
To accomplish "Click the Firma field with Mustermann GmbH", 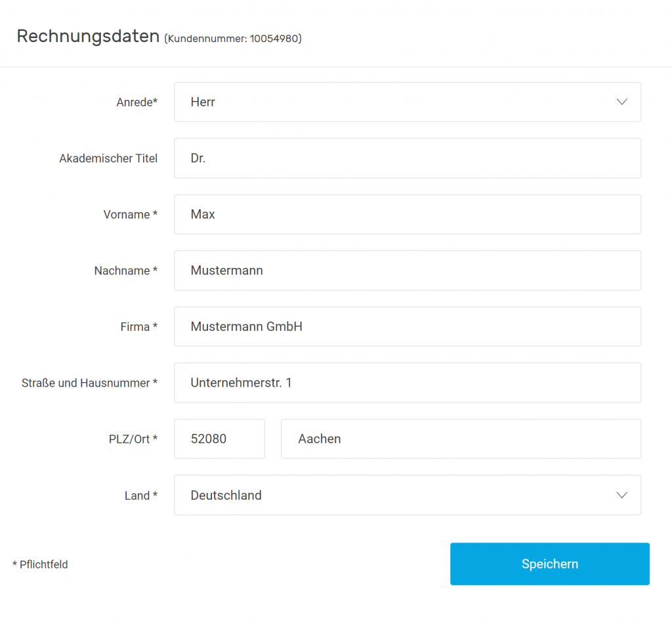I will coord(407,327).
